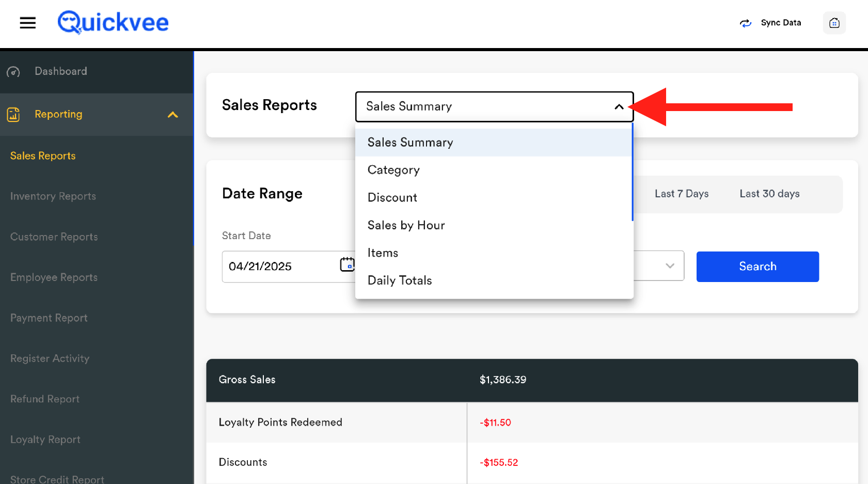868x484 pixels.
Task: Click the Sync Data refresh icon
Action: click(x=745, y=23)
